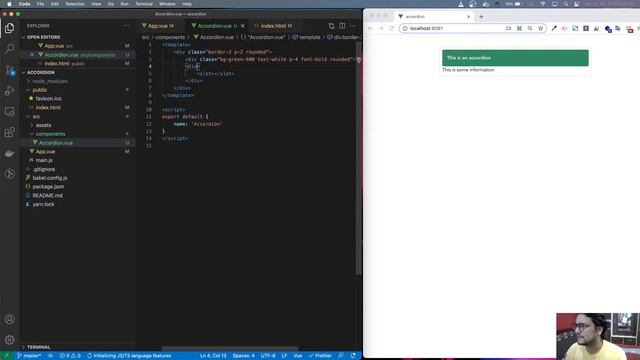
Task: Open Explorer panel more actions ellipsis
Action: (127, 26)
